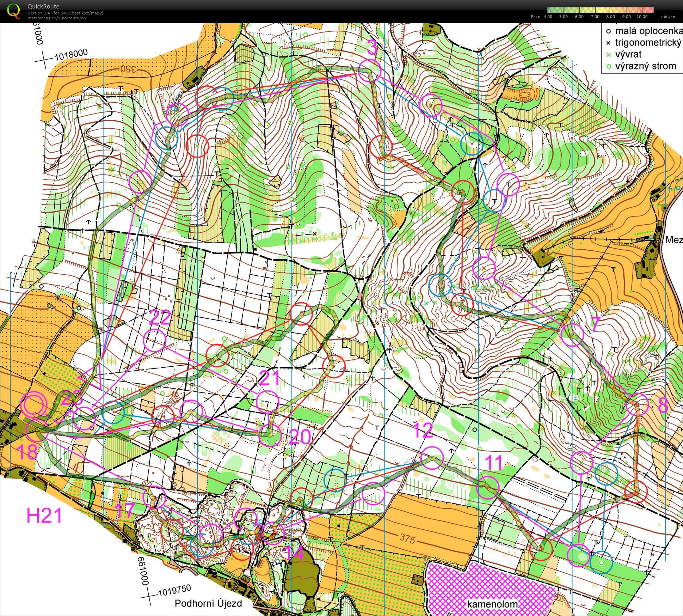
Task: Click the 10:00 pace value
Action: point(642,17)
